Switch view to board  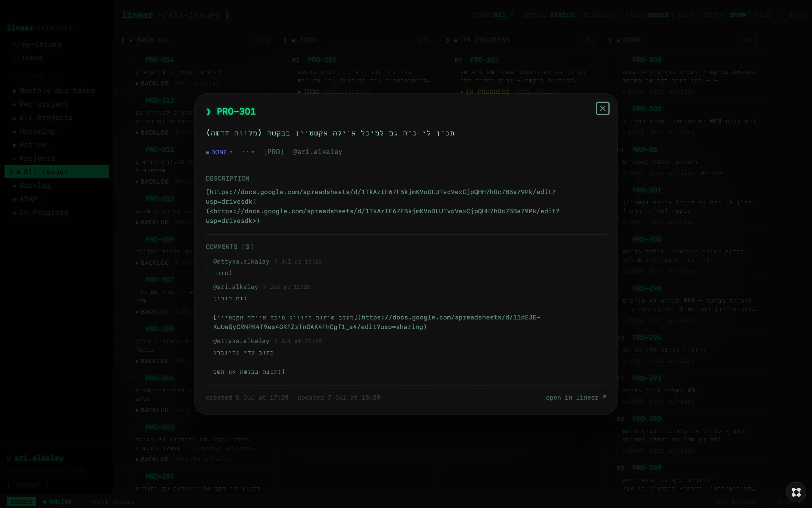point(658,15)
